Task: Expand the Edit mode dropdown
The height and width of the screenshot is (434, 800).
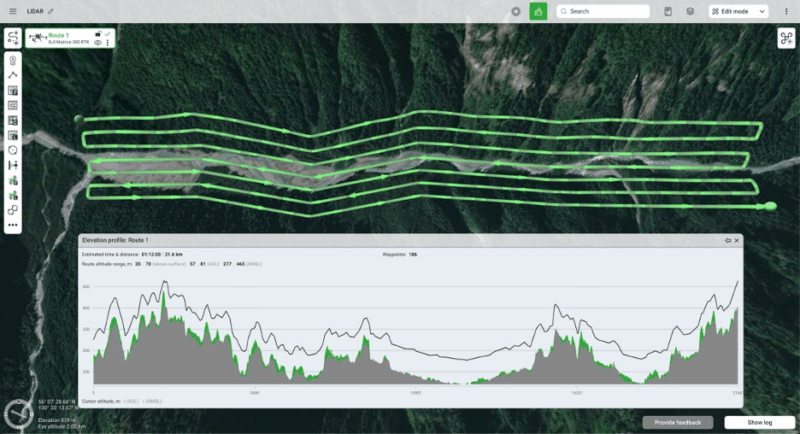Action: tap(738, 11)
